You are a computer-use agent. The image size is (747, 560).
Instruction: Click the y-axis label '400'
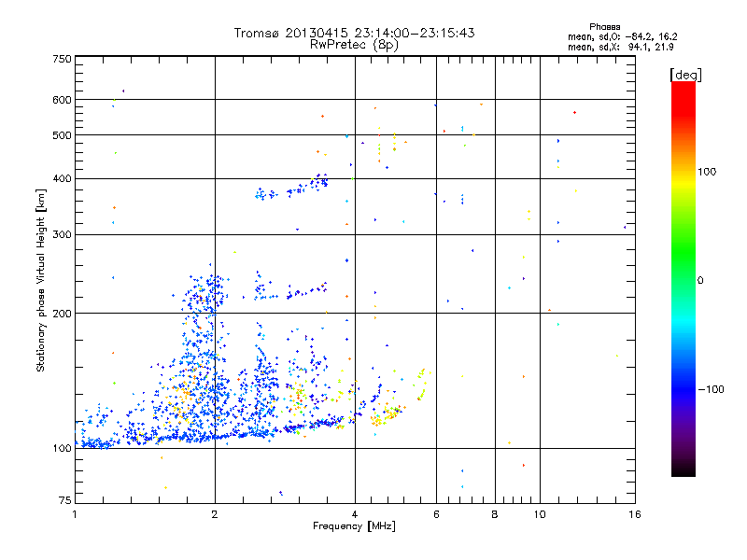click(x=62, y=179)
